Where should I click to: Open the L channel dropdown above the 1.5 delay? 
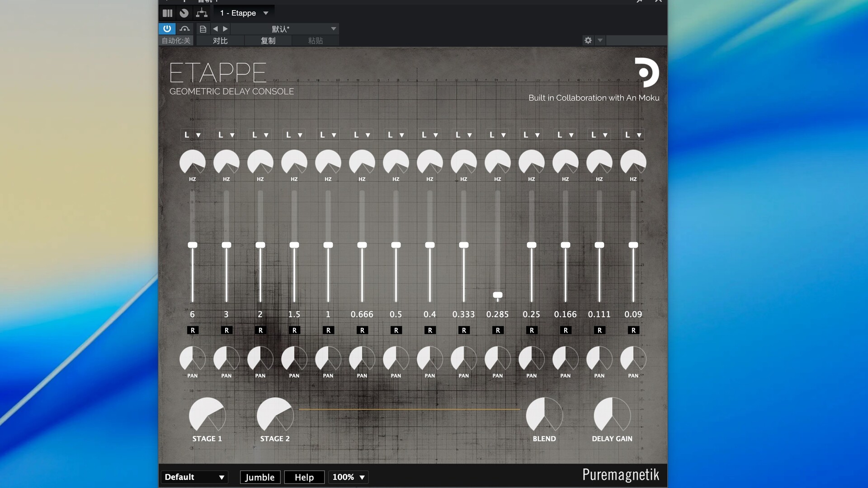point(294,135)
